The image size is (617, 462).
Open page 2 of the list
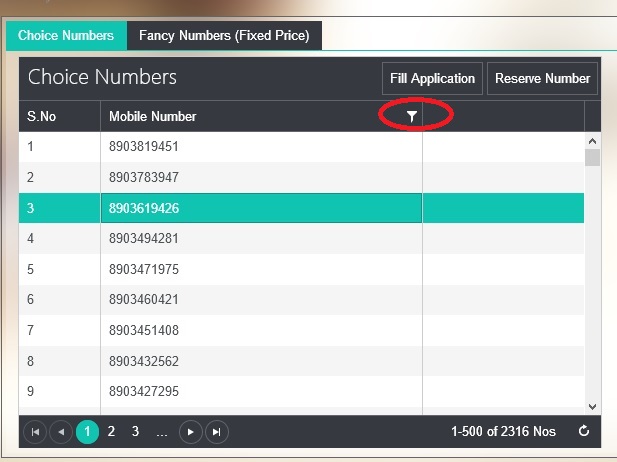click(111, 432)
